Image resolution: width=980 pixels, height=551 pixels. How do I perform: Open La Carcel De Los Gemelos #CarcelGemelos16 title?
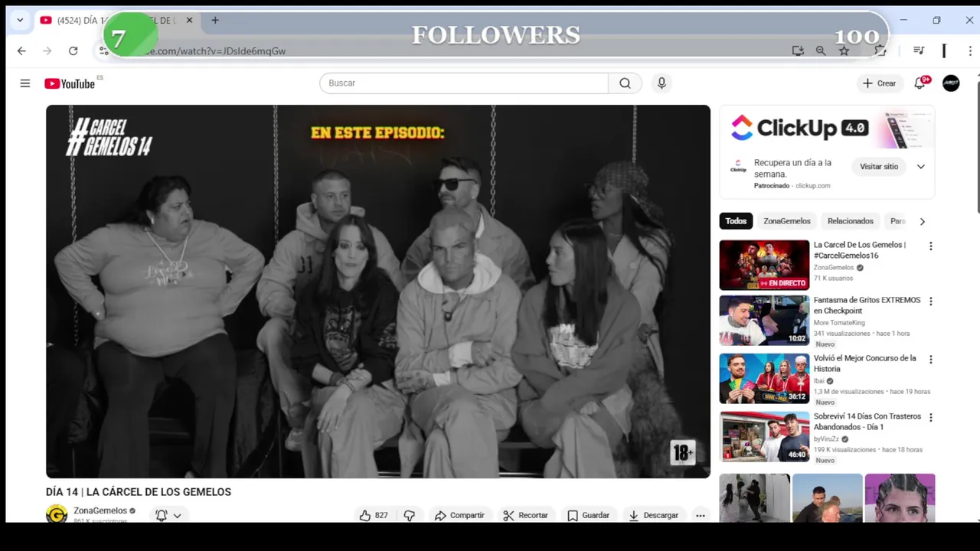[x=859, y=250]
